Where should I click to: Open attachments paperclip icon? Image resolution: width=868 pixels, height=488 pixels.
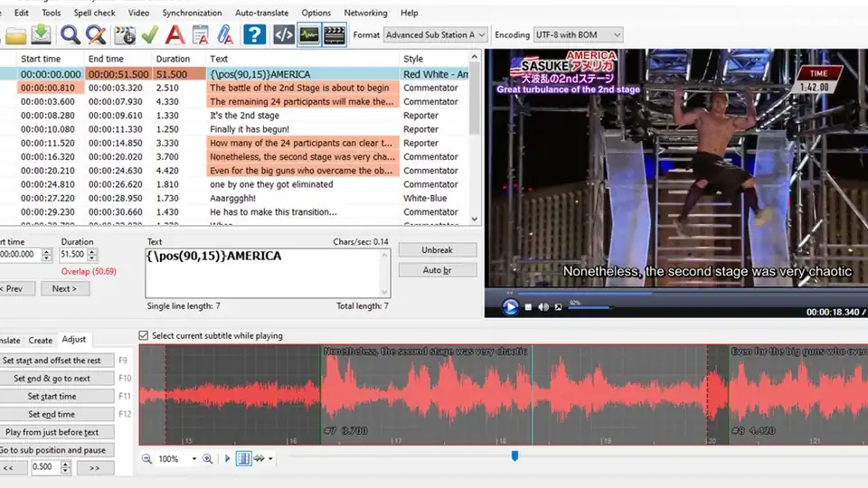225,35
